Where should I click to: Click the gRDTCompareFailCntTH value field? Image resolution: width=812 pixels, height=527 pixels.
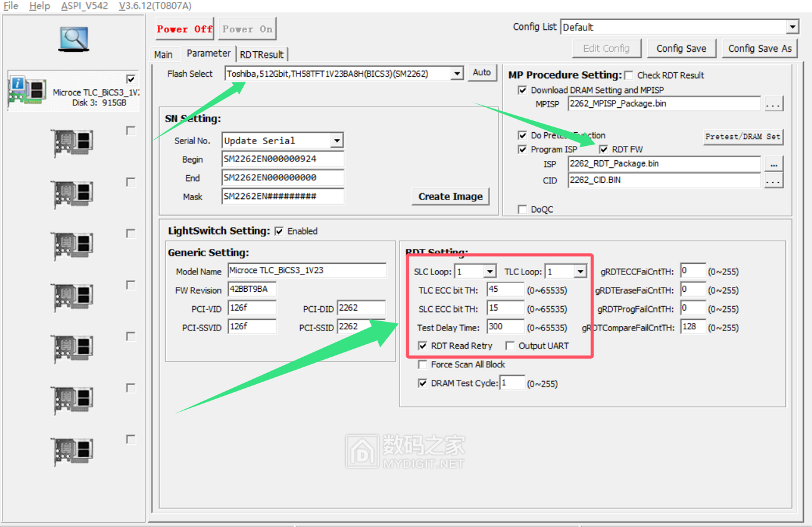[x=693, y=327]
